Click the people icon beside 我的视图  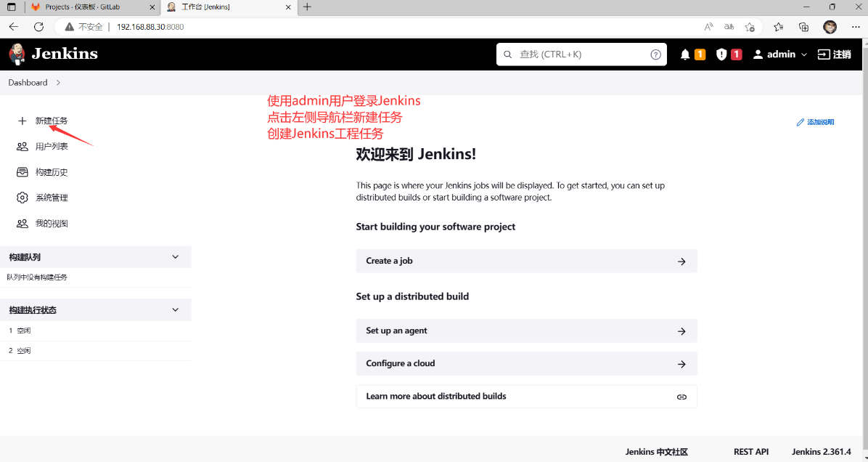coord(22,224)
